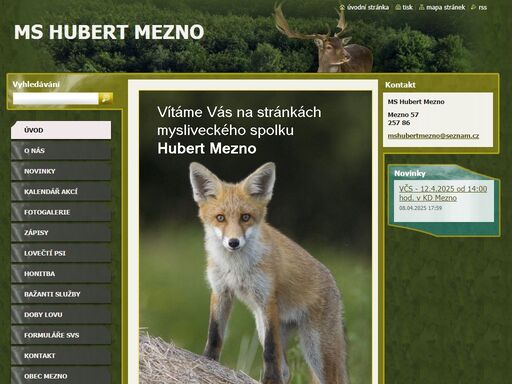This screenshot has width=512, height=384.
Task: Click the home icon beside úvodní stránka
Action: 342,7
